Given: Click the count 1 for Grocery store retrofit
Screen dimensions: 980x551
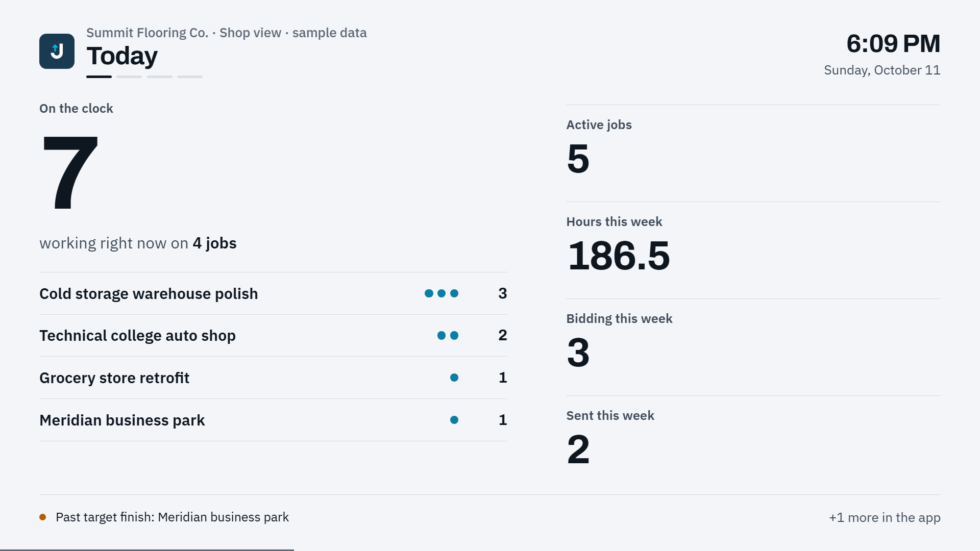Looking at the screenshot, I should point(503,378).
